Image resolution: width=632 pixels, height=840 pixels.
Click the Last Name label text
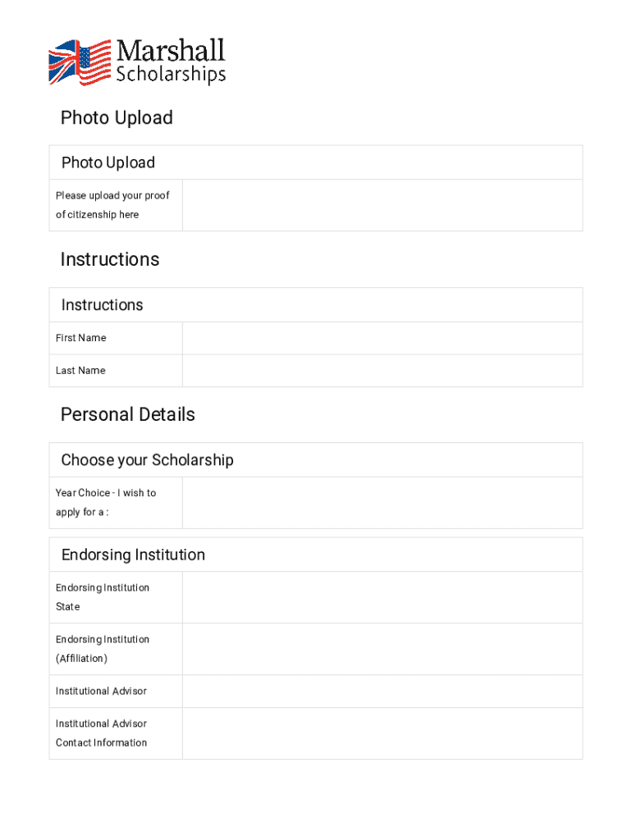80,371
